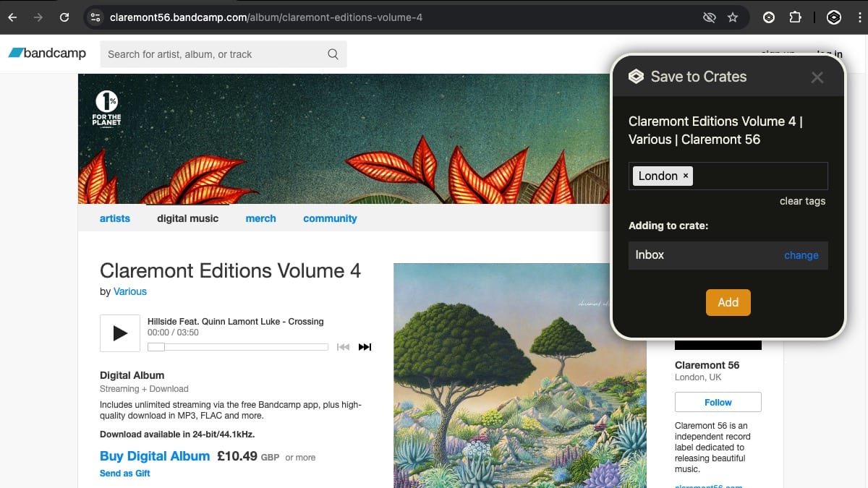Open the Extensions puzzle-piece menu
This screenshot has height=488, width=868.
pos(795,17)
